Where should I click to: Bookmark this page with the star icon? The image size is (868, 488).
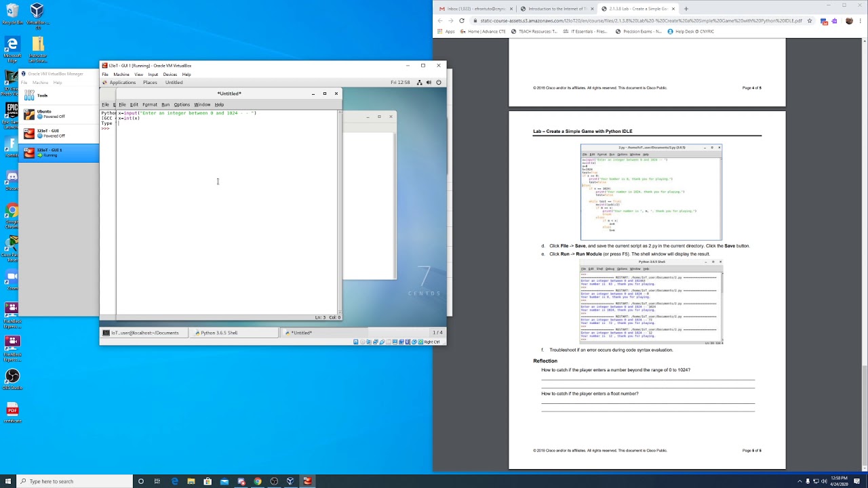tap(810, 20)
